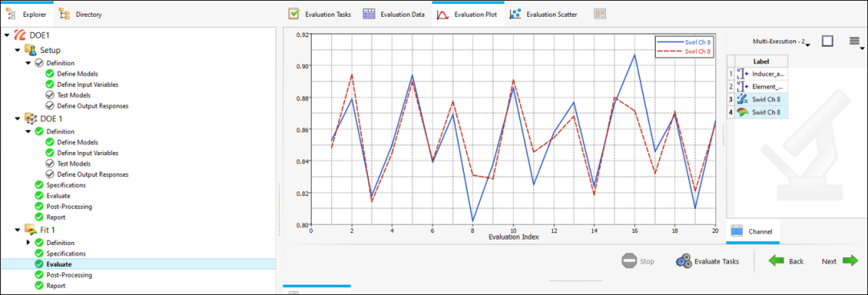Collapse the DOE 1 node arrow
Image resolution: width=868 pixels, height=295 pixels.
pos(17,118)
